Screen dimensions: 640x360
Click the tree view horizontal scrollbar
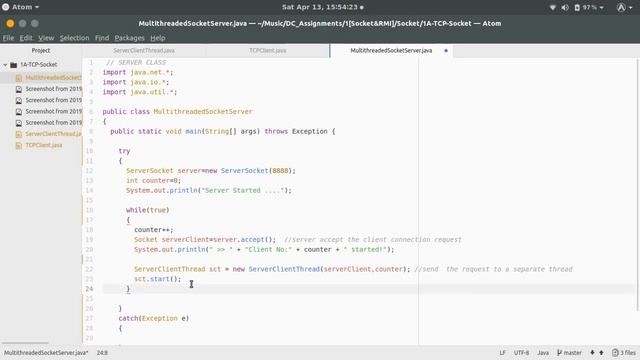pyautogui.click(x=25, y=343)
